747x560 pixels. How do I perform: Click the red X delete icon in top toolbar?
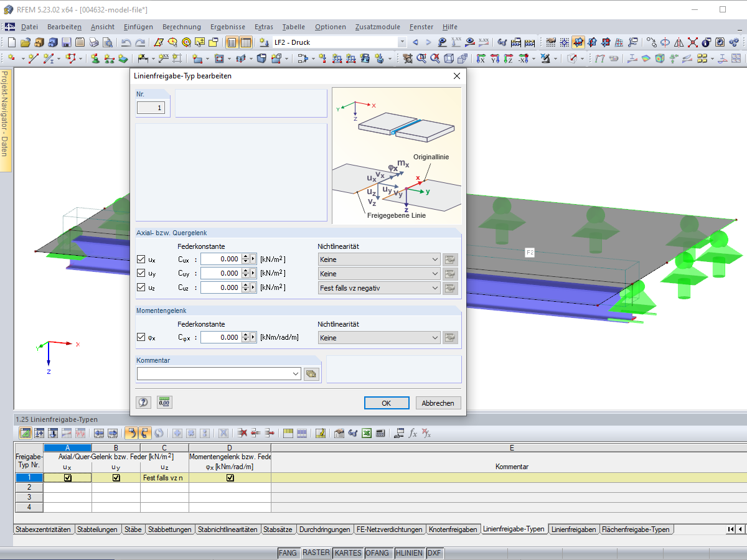(x=692, y=42)
